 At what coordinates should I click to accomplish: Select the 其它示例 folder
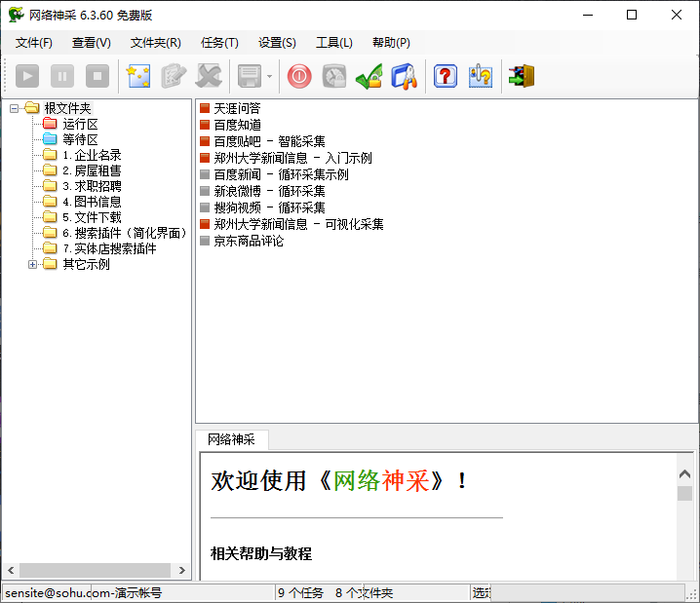tap(86, 264)
